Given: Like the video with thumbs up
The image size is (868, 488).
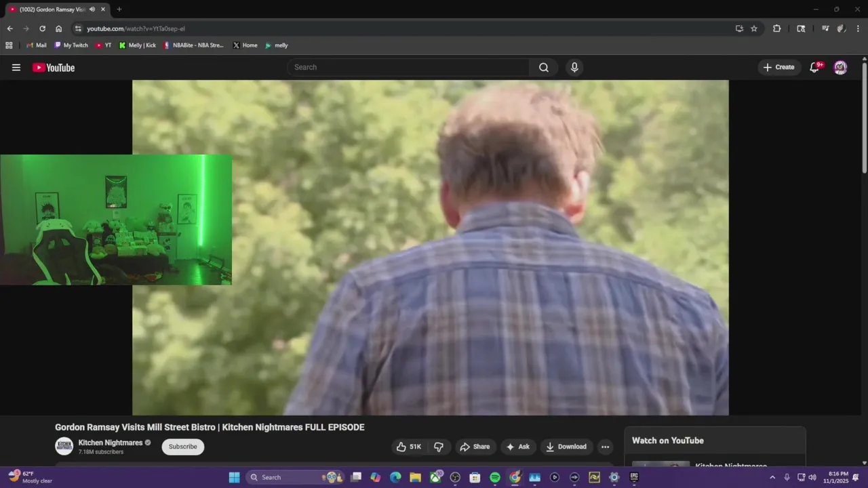Looking at the screenshot, I should (409, 447).
